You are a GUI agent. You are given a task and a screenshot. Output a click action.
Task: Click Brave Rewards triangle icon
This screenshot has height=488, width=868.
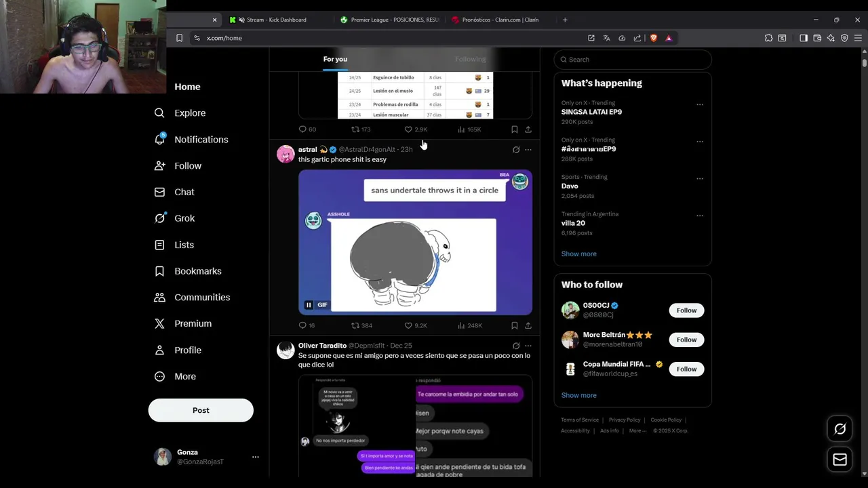[x=669, y=38]
